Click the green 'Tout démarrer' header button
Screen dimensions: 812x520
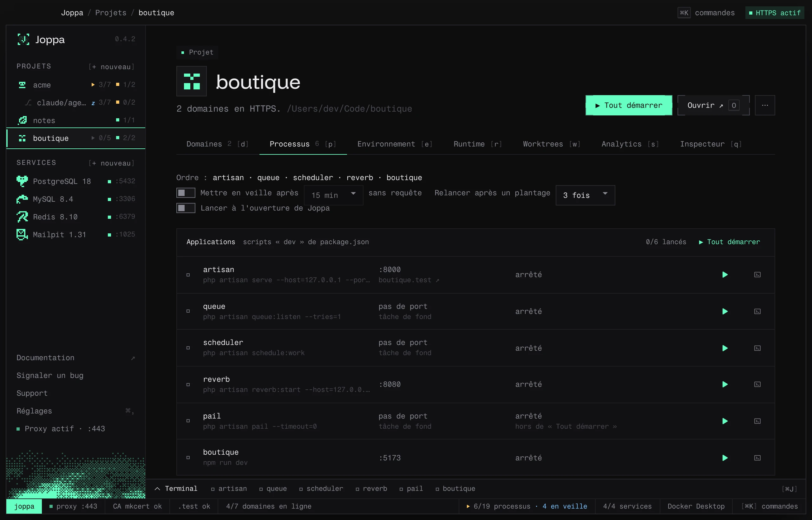[629, 105]
